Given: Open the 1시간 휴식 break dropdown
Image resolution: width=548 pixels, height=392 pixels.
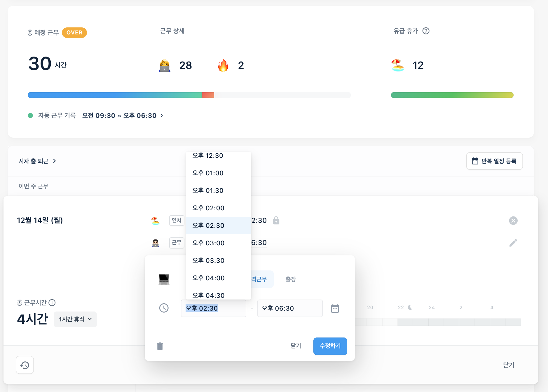Looking at the screenshot, I should 75,319.
